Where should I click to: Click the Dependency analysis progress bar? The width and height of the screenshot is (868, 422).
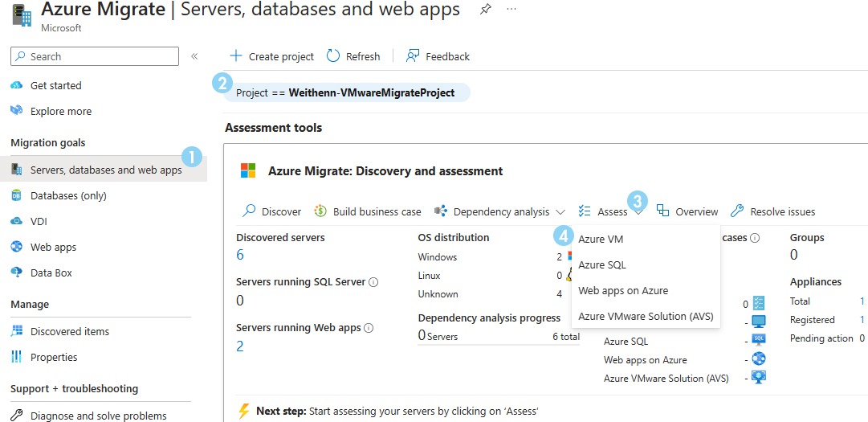[x=499, y=343]
